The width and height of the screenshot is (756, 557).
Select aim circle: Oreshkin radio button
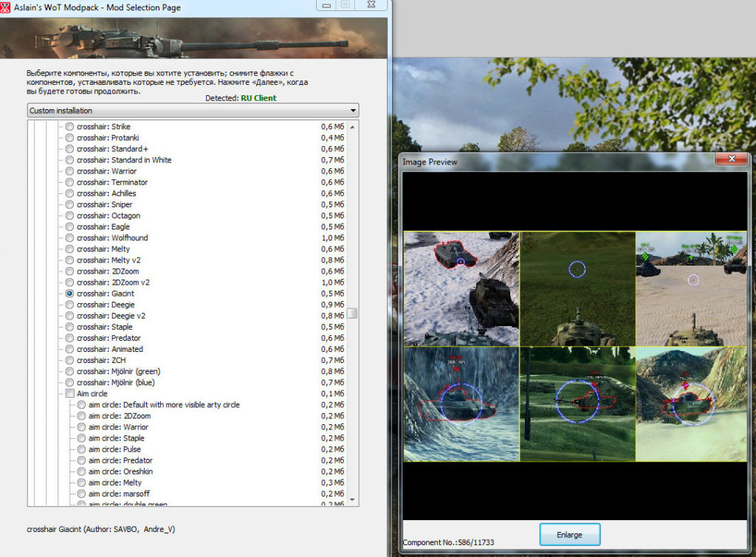81,471
